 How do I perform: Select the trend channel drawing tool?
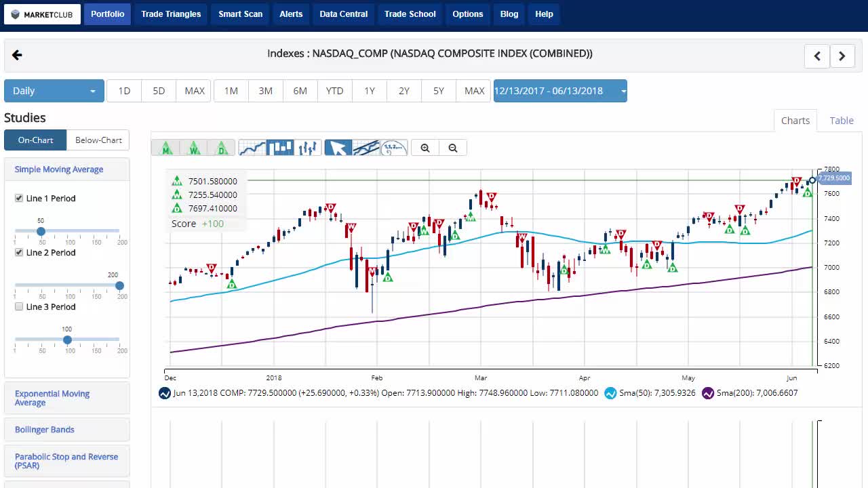[366, 148]
